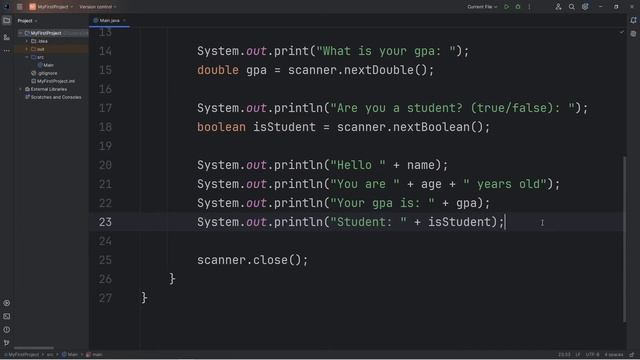Collapse the MyFirstProject root node
640x360 pixels.
click(x=20, y=33)
